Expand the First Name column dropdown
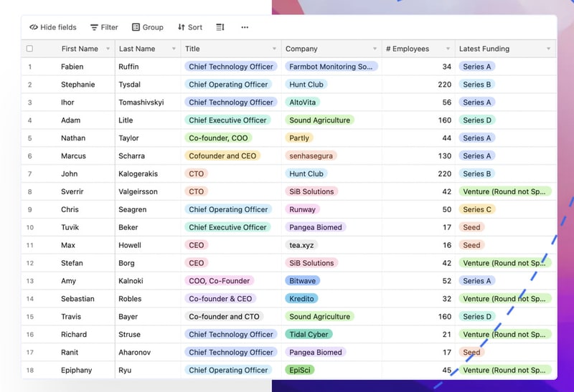Image resolution: width=574 pixels, height=392 pixels. click(108, 49)
